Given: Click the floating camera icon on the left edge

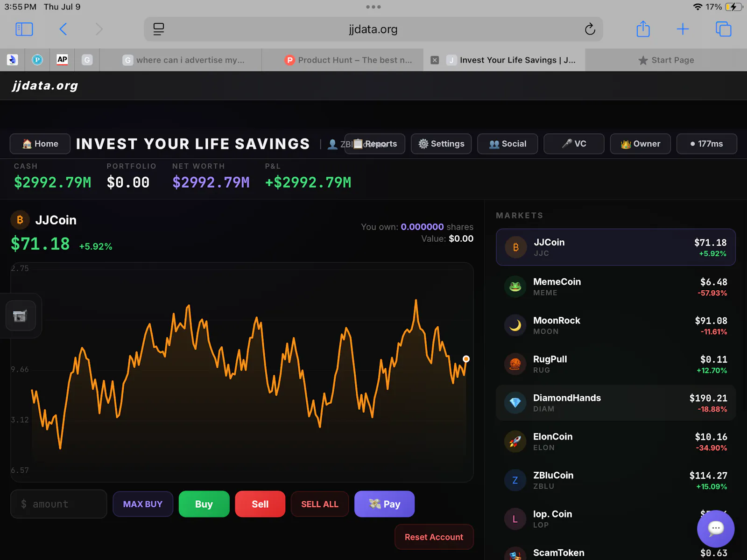Looking at the screenshot, I should click(x=20, y=316).
